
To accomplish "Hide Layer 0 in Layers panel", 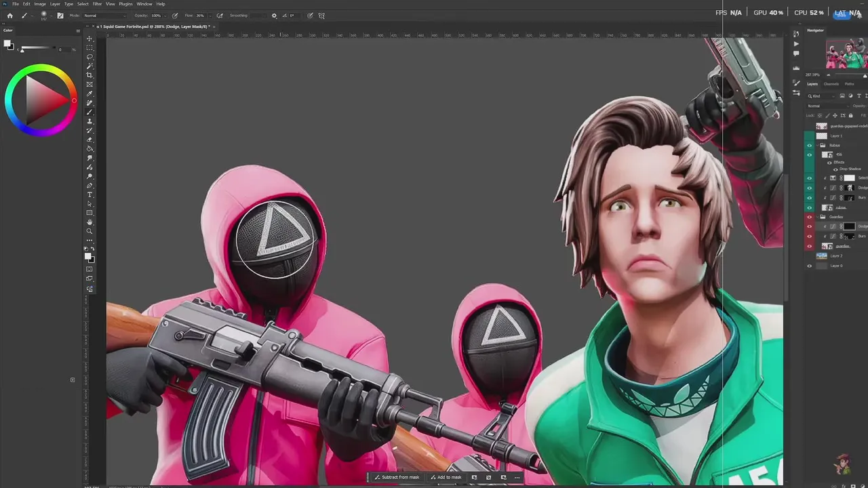I will point(809,266).
